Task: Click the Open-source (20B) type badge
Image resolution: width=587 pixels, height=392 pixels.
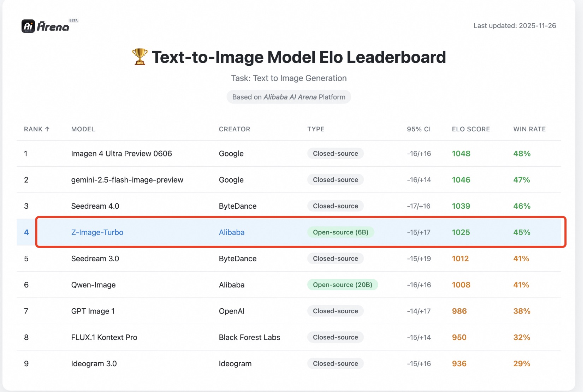Action: coord(343,285)
